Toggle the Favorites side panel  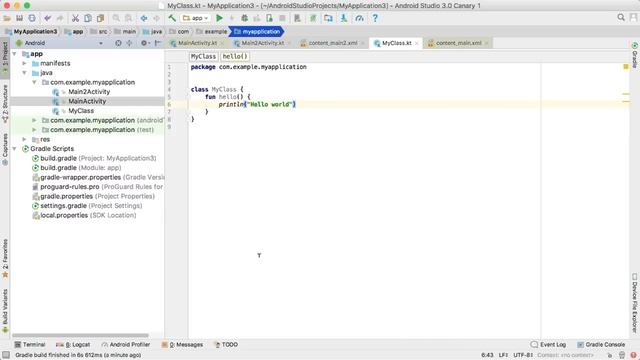(5, 258)
